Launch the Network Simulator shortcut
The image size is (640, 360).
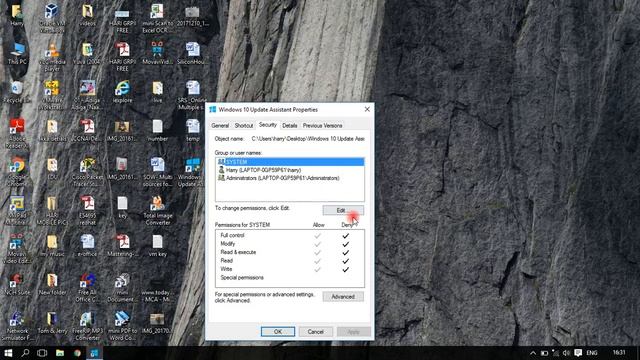click(x=17, y=326)
